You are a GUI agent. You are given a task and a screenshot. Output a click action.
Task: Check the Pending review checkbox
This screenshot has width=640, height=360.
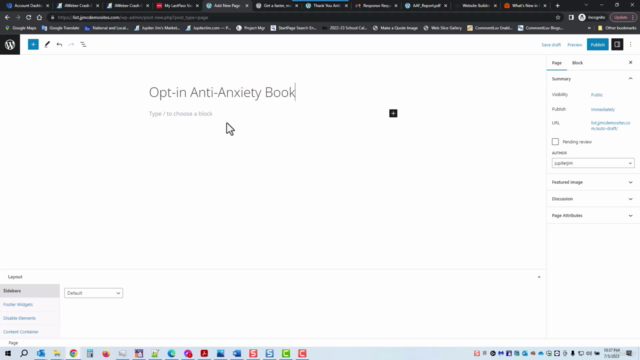[555, 142]
